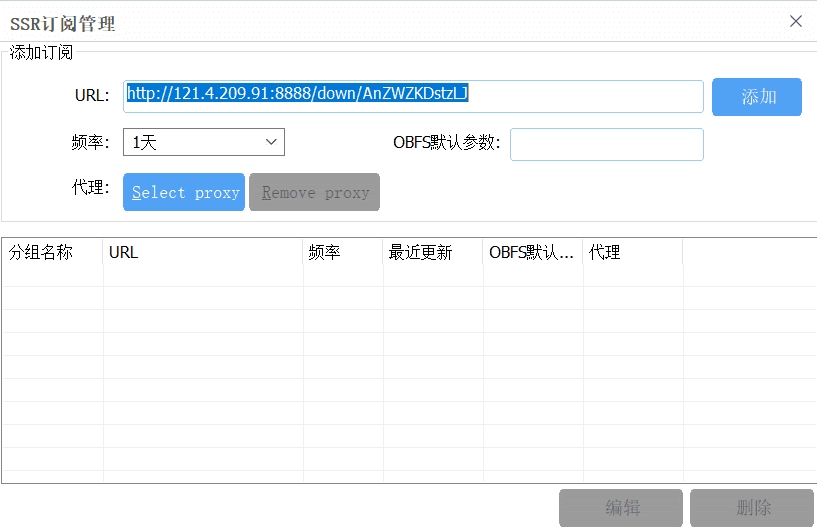The image size is (817, 532).
Task: Click the 频率 column header in the table
Action: point(342,252)
